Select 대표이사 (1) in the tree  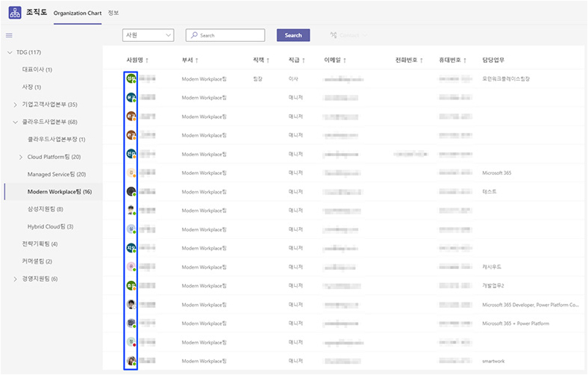tap(37, 69)
